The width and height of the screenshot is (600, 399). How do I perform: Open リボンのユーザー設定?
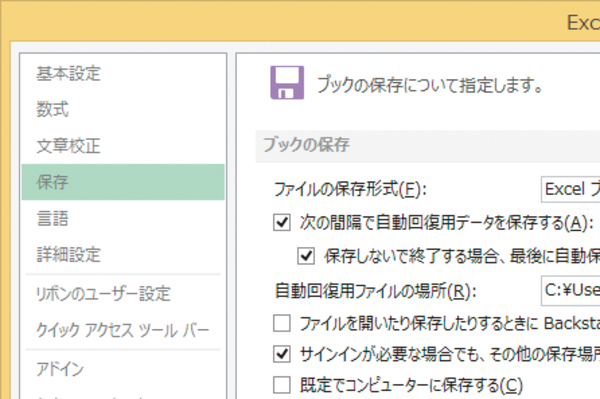[x=122, y=293]
